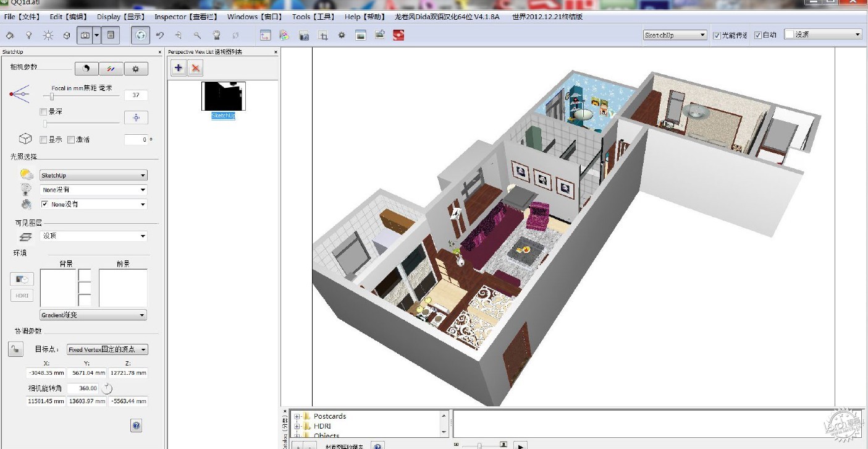The image size is (868, 449).
Task: Click the play button in the catalog bar
Action: (521, 445)
